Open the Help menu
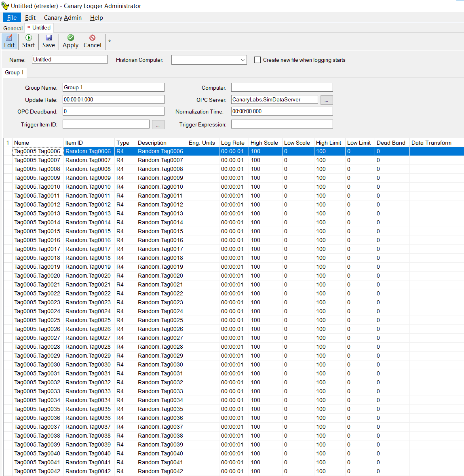Screen dimensions: 464x476 tap(96, 17)
